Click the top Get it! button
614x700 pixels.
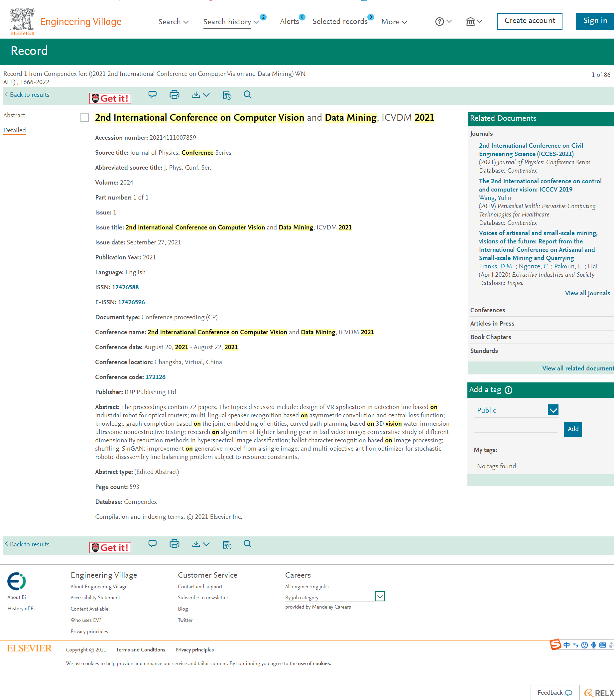click(110, 98)
